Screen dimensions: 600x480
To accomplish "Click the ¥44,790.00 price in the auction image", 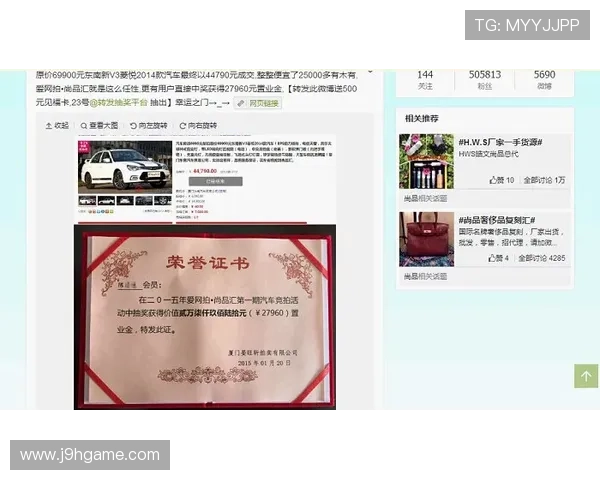I will pos(205,171).
